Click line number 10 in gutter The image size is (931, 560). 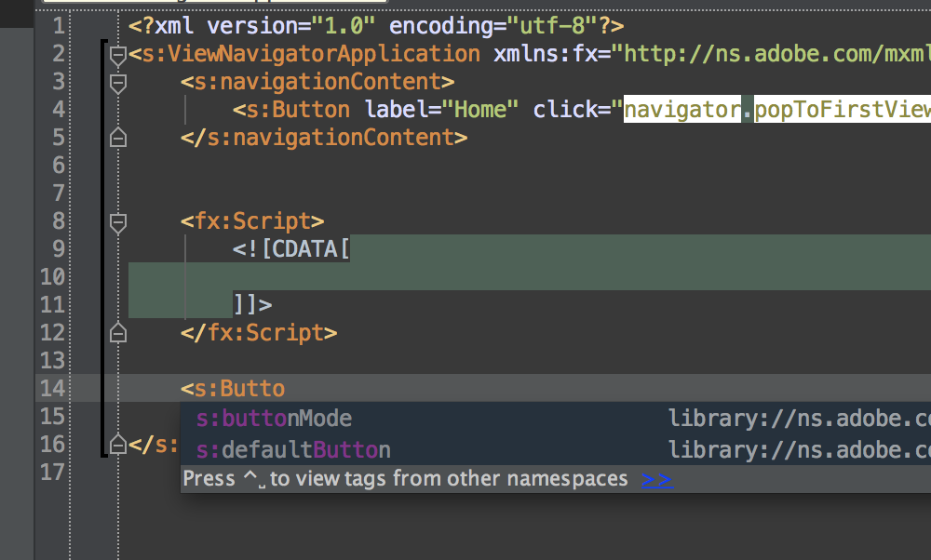(52, 277)
